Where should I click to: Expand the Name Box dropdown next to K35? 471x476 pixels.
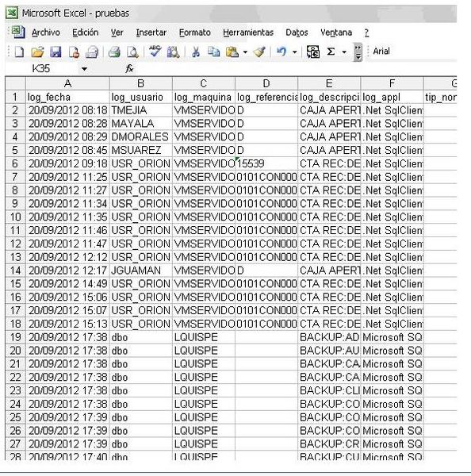tap(84, 69)
